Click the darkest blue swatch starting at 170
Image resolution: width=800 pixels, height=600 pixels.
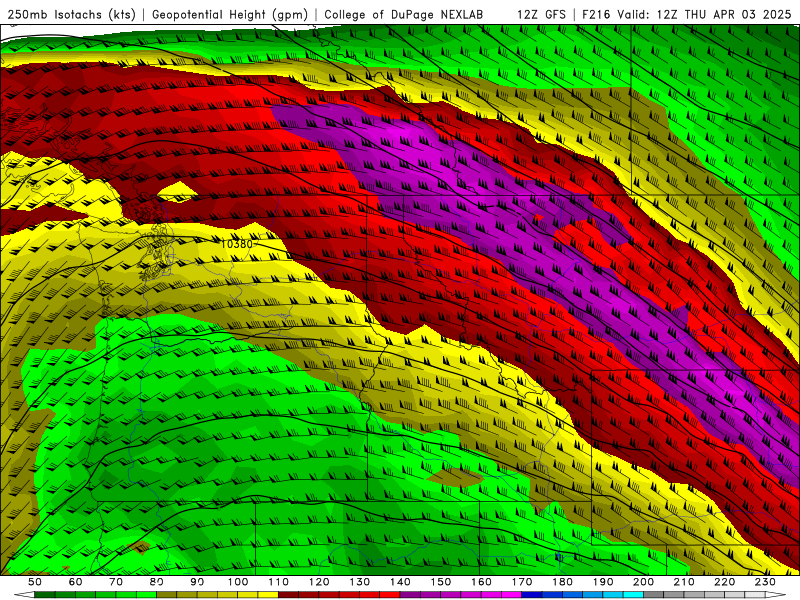click(x=532, y=595)
